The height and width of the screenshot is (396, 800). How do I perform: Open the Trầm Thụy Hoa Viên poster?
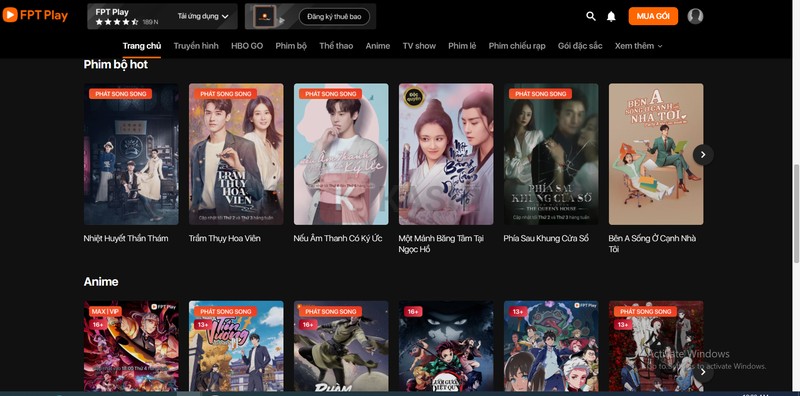tap(236, 154)
